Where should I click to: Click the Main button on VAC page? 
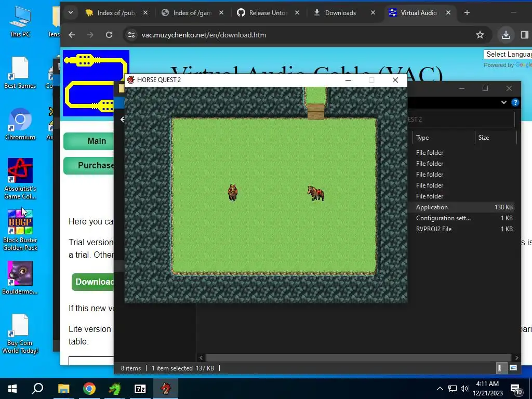[x=89, y=141]
